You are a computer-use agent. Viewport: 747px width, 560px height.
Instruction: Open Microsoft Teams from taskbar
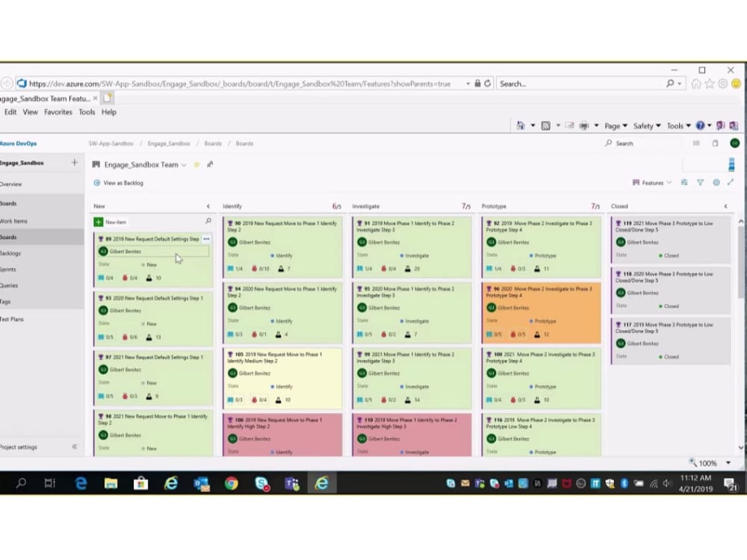292,483
